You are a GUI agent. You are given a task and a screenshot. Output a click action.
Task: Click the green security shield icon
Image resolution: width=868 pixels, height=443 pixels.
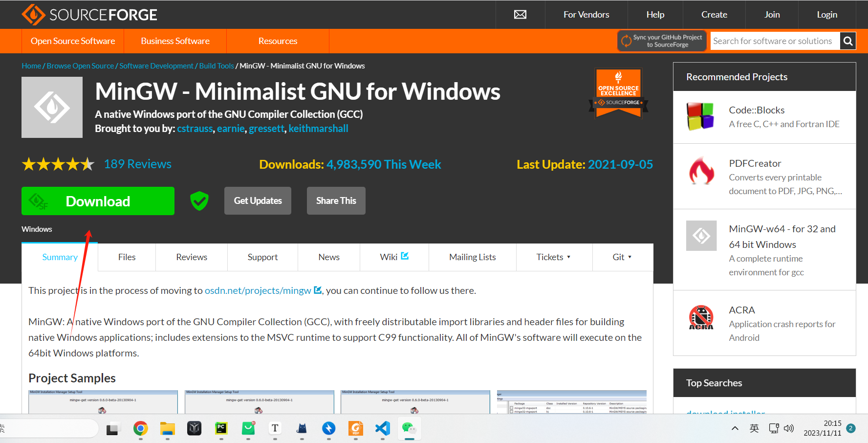[199, 201]
